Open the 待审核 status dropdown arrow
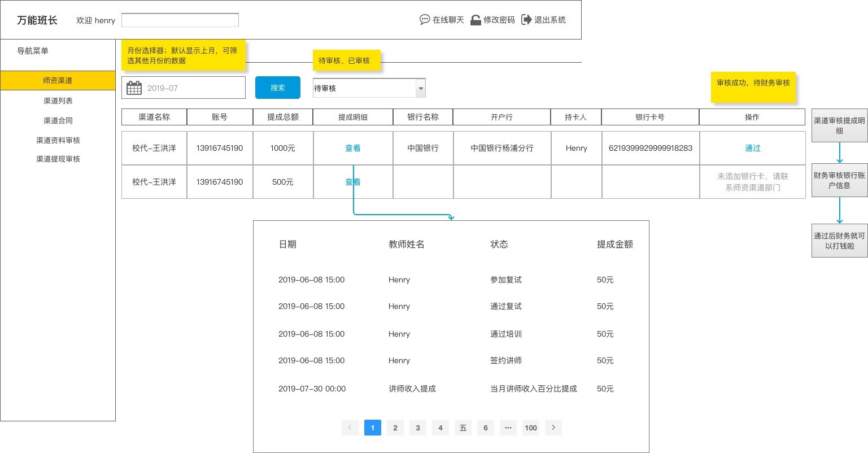This screenshot has width=868, height=453. (x=420, y=88)
